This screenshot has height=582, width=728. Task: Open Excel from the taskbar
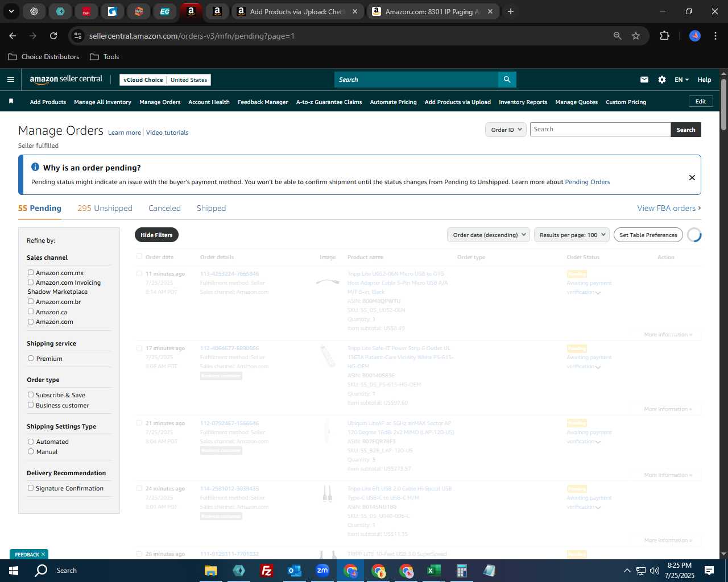tap(433, 571)
